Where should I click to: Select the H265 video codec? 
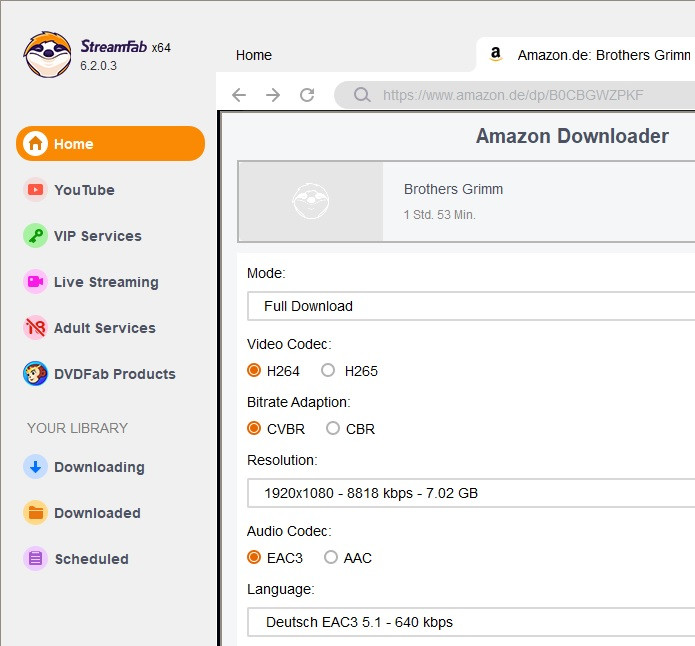pyautogui.click(x=328, y=370)
